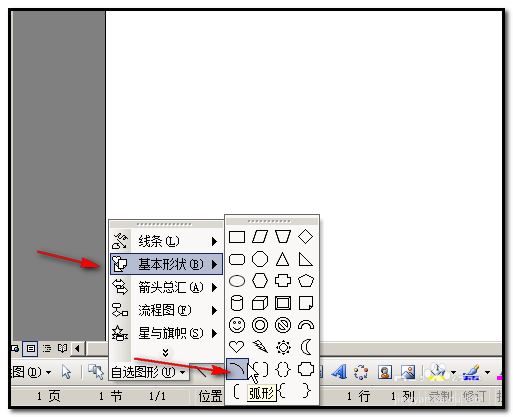Toggle reading layout view button

coord(62,349)
